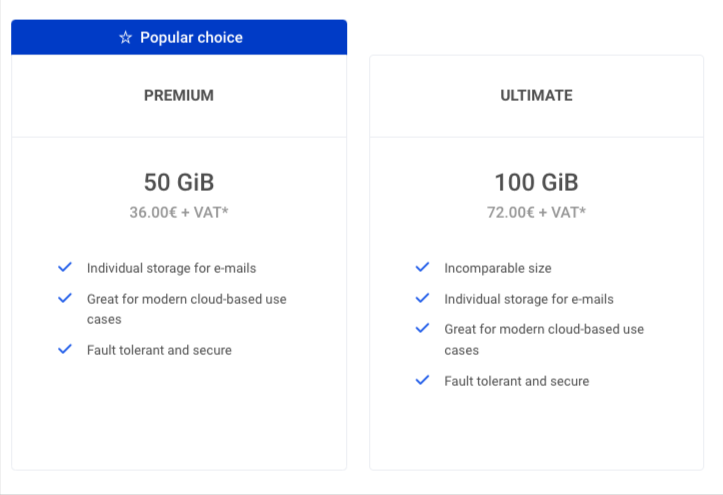Select the Popular choice banner

[179, 37]
